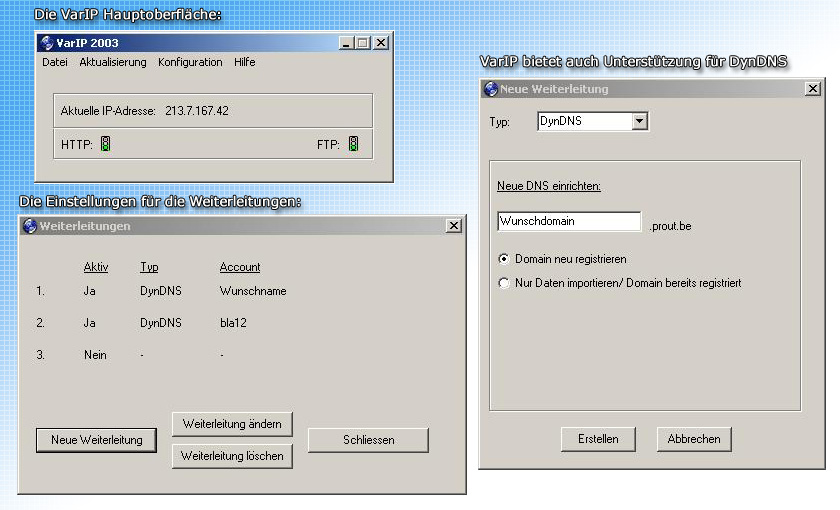The image size is (840, 510).
Task: Select the bla12 account entry
Action: tap(233, 323)
